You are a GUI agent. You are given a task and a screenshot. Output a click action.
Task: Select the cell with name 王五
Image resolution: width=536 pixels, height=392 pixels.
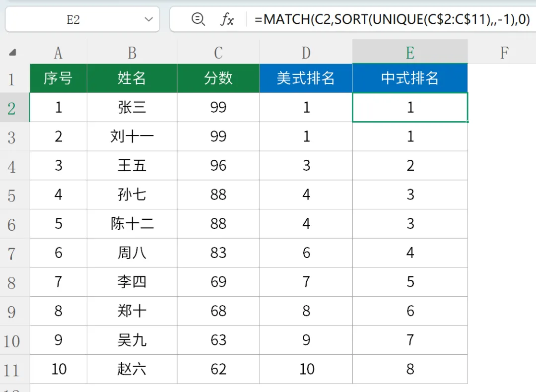132,165
